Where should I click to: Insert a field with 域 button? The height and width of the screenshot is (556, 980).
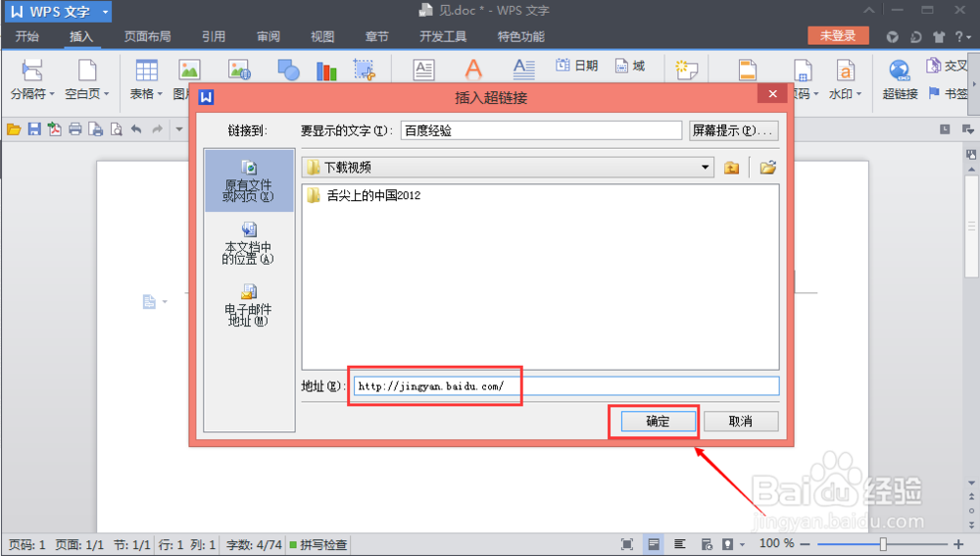(x=630, y=65)
